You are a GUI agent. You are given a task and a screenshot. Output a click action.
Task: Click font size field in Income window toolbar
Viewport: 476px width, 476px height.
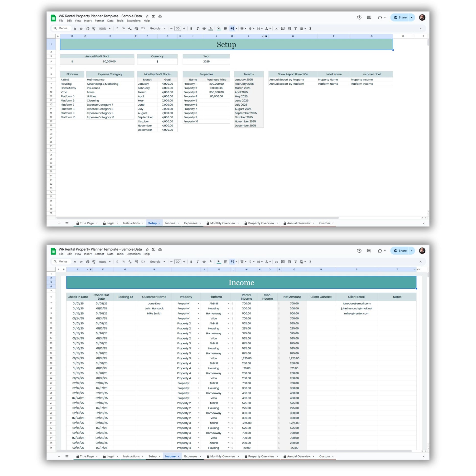point(178,262)
